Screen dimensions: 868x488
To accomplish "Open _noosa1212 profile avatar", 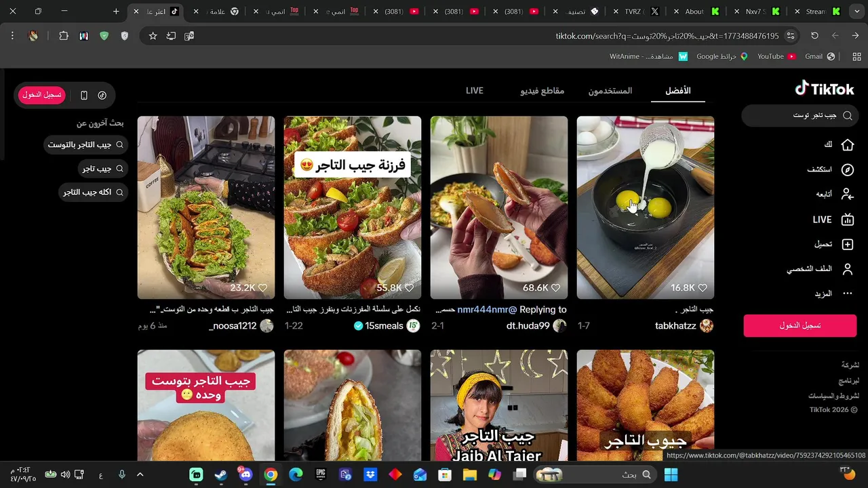I will tap(267, 326).
